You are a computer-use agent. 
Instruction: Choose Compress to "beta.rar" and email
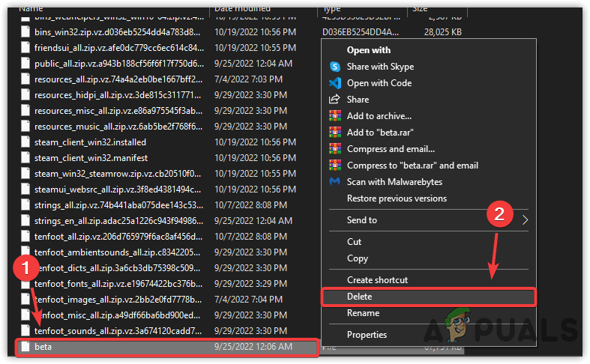pyautogui.click(x=412, y=166)
